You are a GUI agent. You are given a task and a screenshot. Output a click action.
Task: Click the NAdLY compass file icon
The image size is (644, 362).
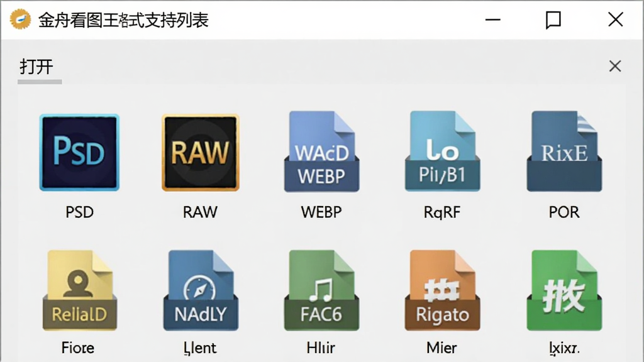click(x=201, y=290)
